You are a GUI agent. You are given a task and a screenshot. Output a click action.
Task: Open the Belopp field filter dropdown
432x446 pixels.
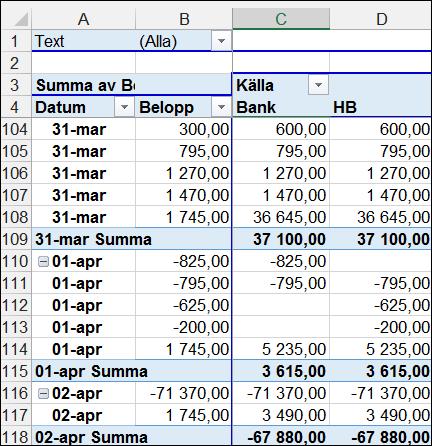click(x=221, y=107)
